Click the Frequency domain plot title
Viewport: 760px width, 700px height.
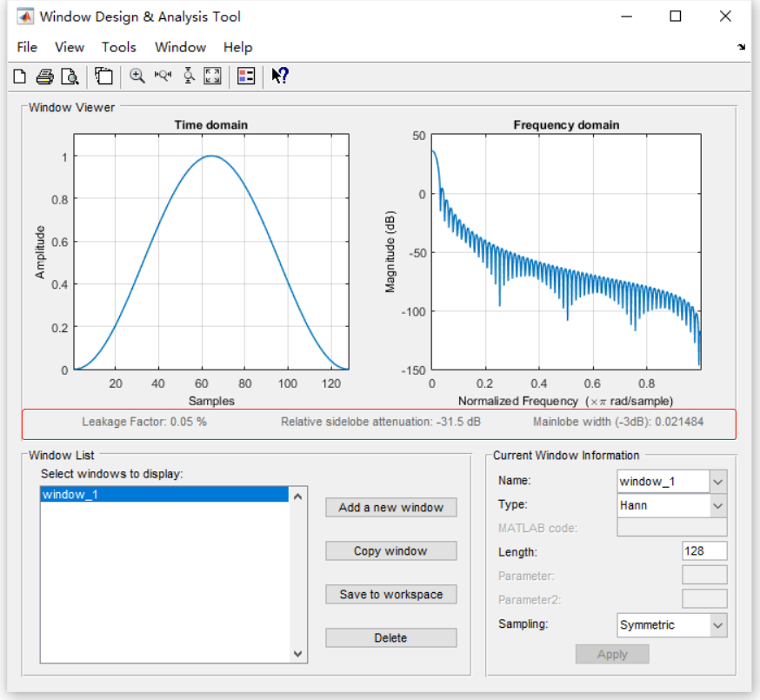[566, 125]
